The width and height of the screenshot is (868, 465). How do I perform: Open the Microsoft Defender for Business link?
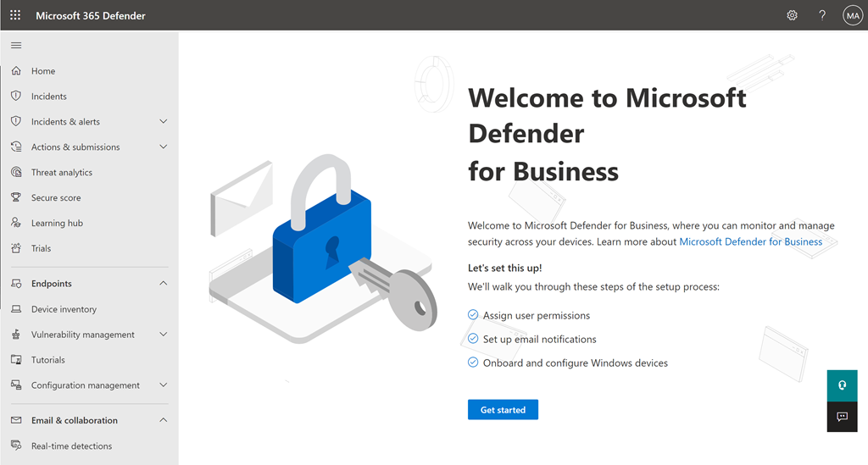click(x=750, y=241)
